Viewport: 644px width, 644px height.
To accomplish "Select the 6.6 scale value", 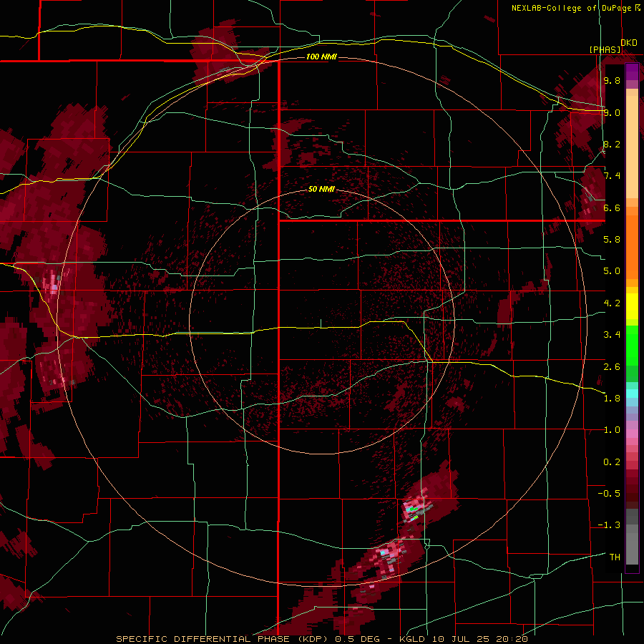I will 612,208.
